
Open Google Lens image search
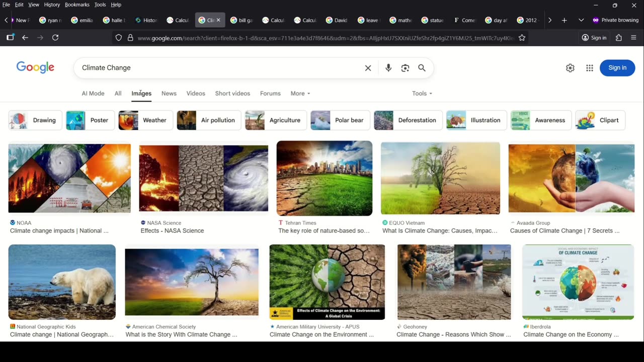pos(405,68)
